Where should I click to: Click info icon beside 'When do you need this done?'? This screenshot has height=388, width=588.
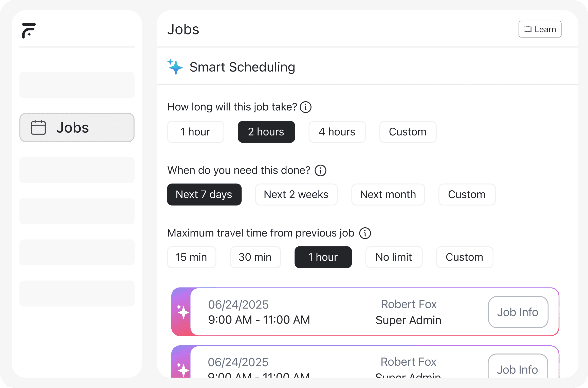pyautogui.click(x=320, y=171)
